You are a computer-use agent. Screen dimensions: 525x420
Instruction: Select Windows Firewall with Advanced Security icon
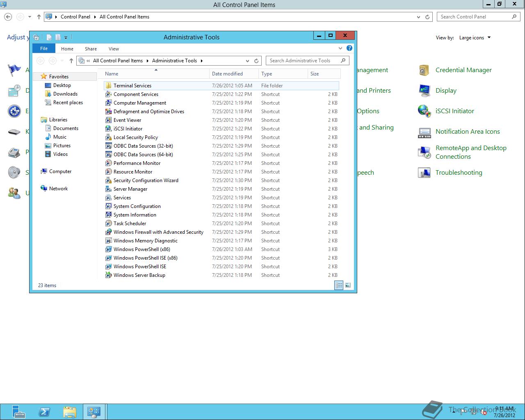108,232
